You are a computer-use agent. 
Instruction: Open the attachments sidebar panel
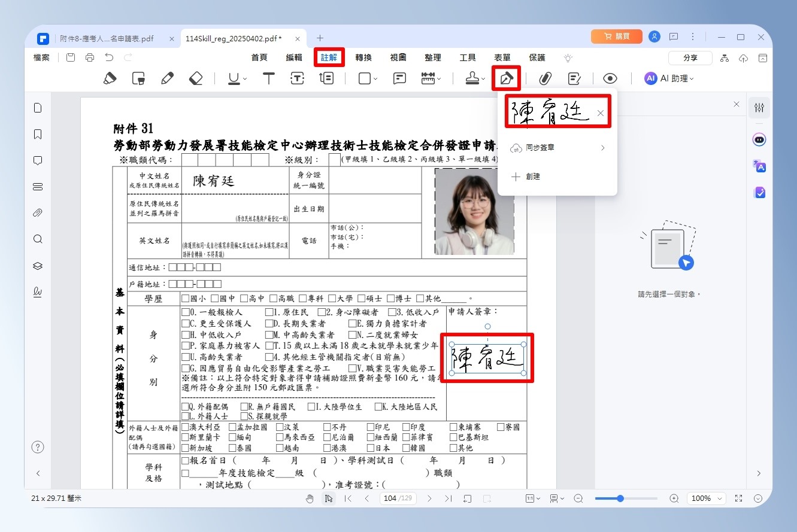coord(38,213)
